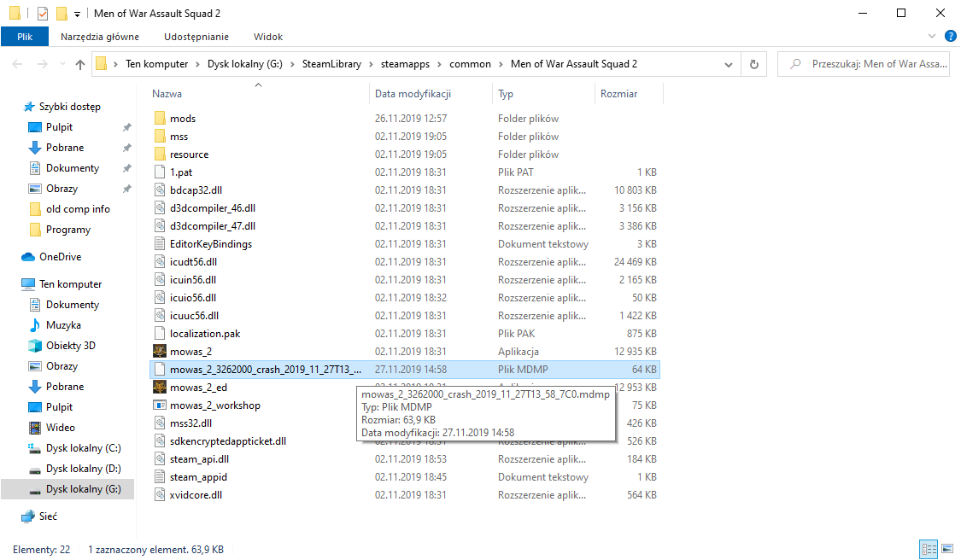
Task: Select the bdcap32.dll file icon
Action: click(x=160, y=190)
